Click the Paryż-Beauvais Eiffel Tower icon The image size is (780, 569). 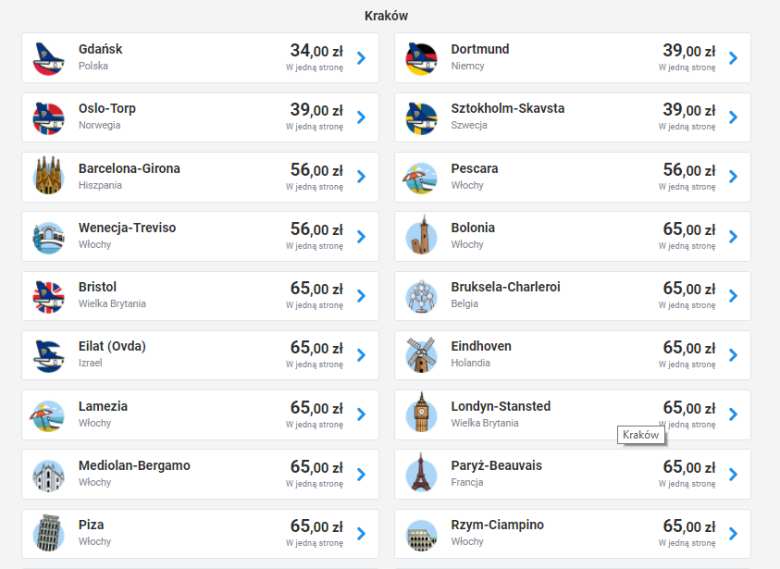coord(421,474)
